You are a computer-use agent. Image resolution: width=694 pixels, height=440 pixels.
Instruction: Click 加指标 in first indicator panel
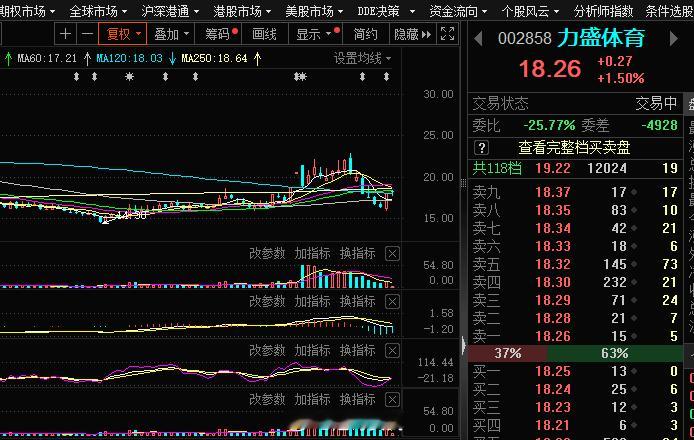(312, 254)
